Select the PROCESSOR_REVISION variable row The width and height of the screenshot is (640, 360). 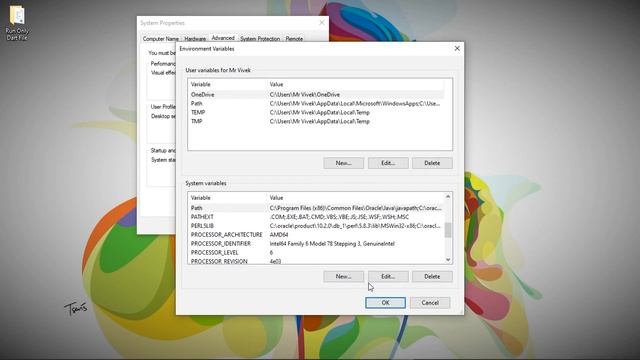pyautogui.click(x=316, y=261)
